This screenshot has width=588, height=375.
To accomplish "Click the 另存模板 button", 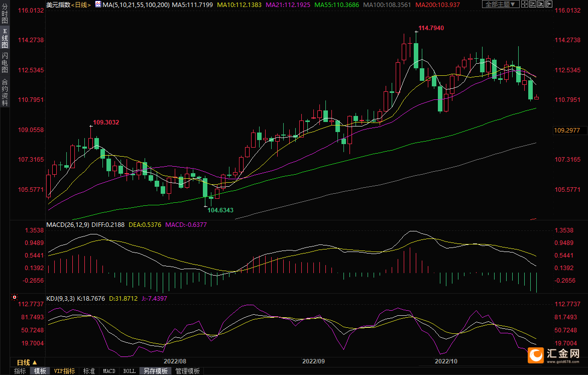I will coord(156,371).
